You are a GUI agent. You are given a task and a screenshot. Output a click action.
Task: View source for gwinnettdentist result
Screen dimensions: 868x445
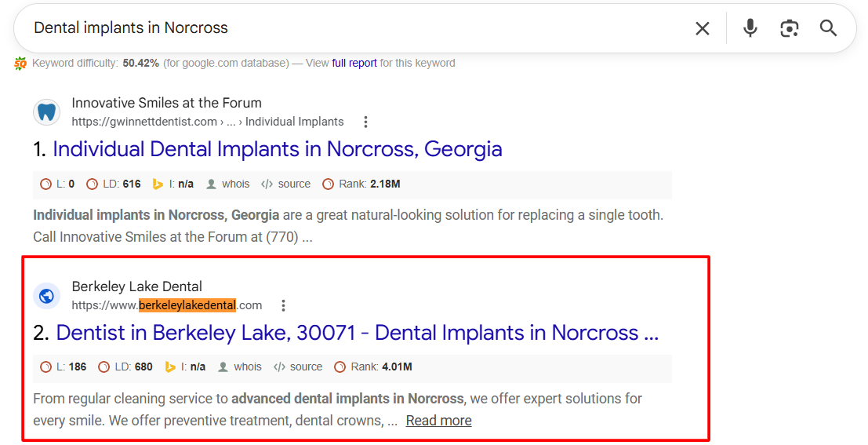(285, 184)
